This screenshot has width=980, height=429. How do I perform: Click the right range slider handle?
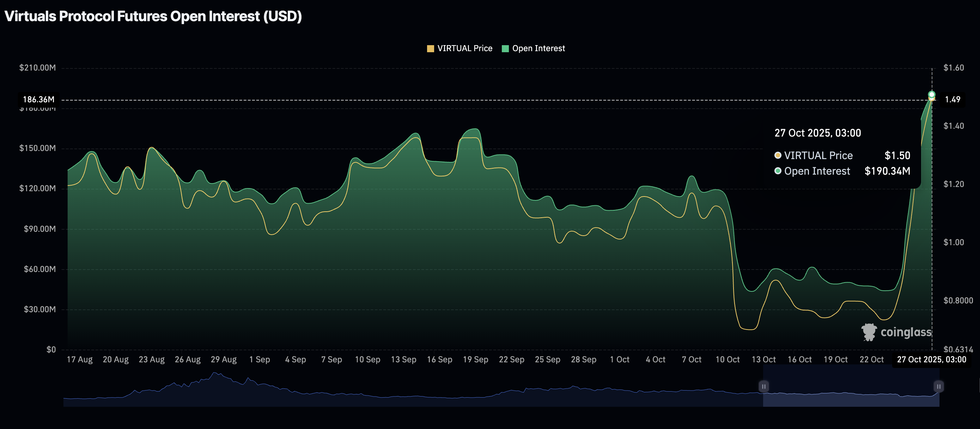pyautogui.click(x=938, y=386)
